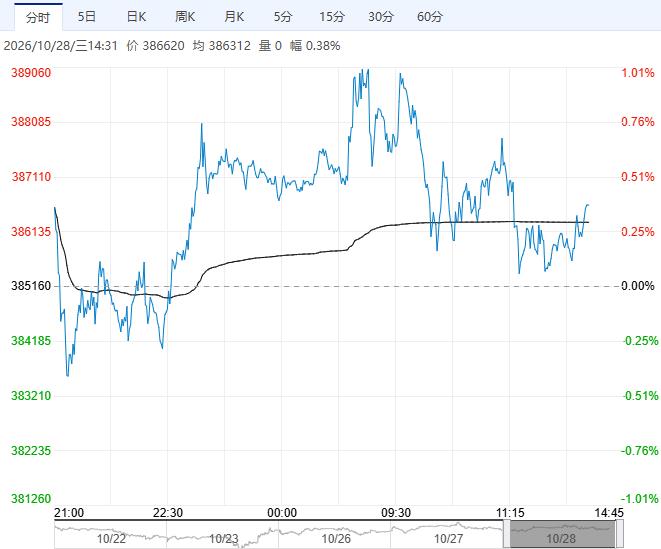This screenshot has width=661, height=549.
Task: Click the 00:00 time axis label
Action: tap(282, 513)
